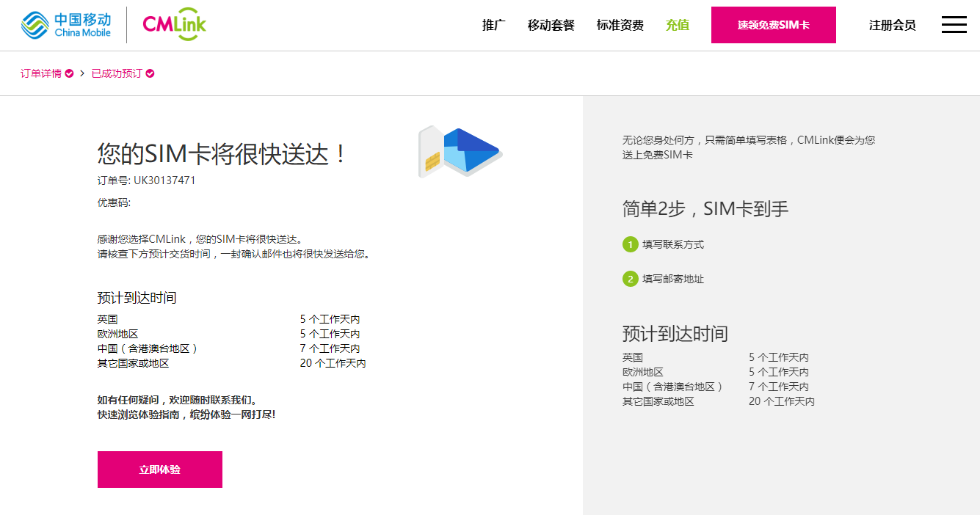Viewport: 980px width, 515px height.
Task: Click the sidebar 预计到达时间 heading
Action: pos(675,334)
